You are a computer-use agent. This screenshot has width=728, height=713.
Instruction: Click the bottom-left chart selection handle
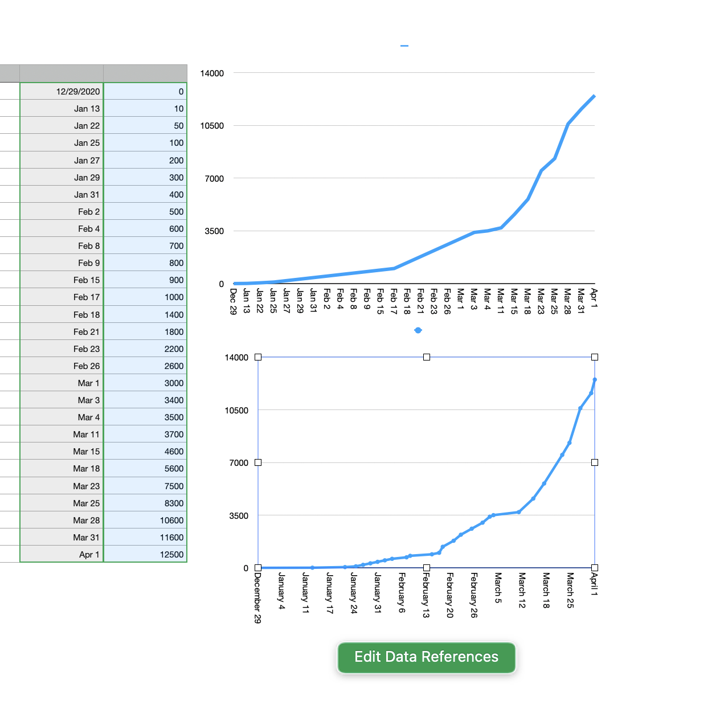pyautogui.click(x=258, y=568)
